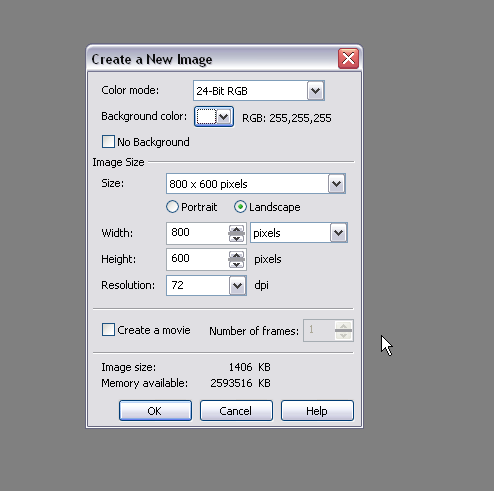Image resolution: width=494 pixels, height=491 pixels.
Task: Click the Cancel button
Action: [236, 411]
